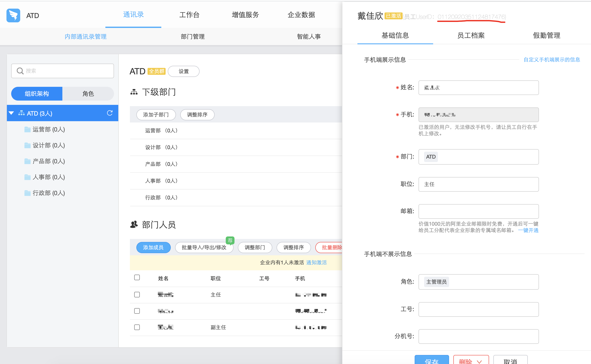Viewport: 591px width, 364px height.
Task: Click 自定义手机端展示的信息 link
Action: pyautogui.click(x=552, y=60)
